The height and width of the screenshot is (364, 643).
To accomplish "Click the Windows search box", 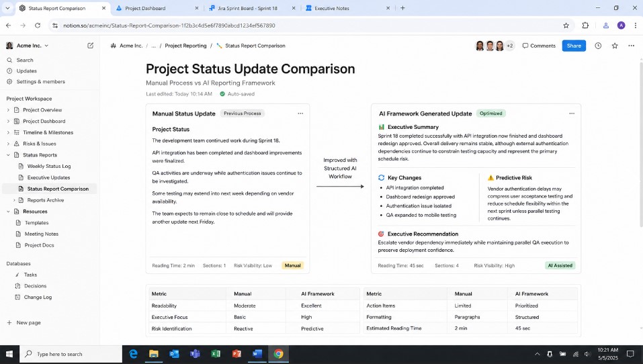I will point(71,354).
